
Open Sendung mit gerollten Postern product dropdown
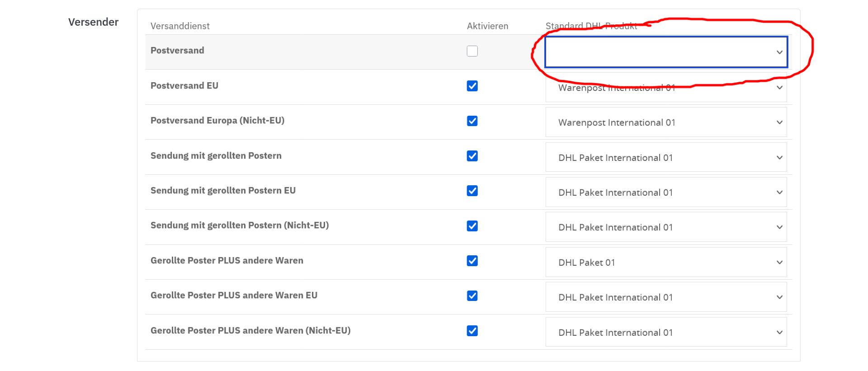666,157
